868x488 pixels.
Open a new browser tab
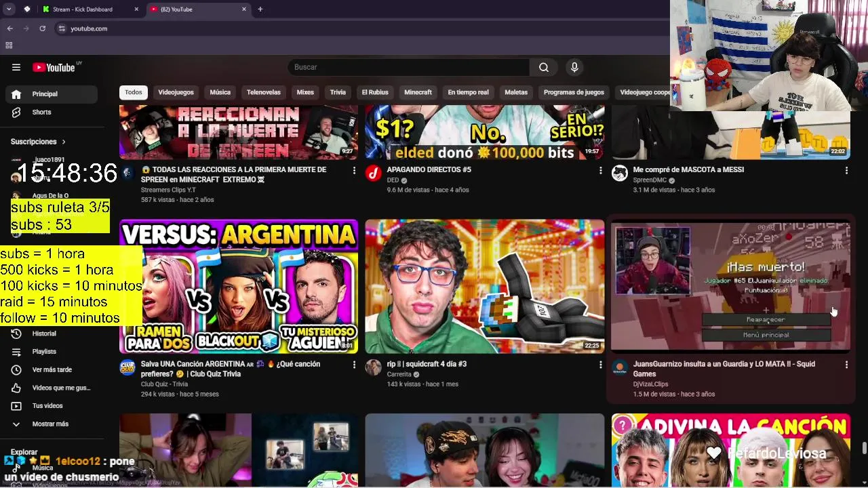[x=260, y=9]
